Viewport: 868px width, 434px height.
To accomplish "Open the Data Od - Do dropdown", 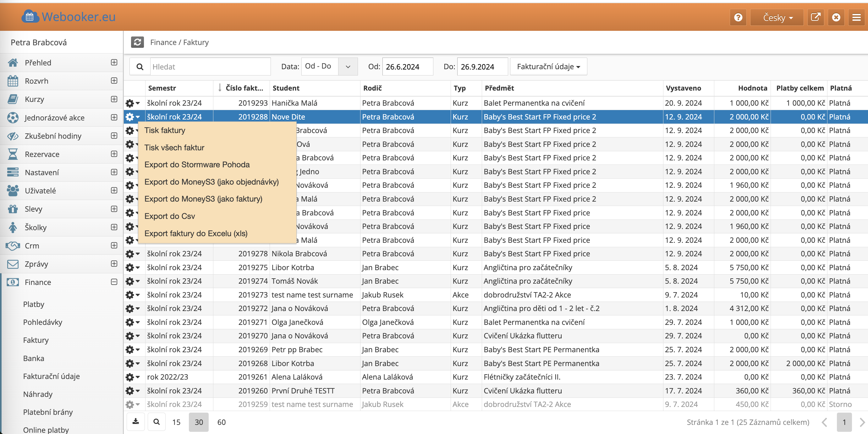I will pos(348,66).
